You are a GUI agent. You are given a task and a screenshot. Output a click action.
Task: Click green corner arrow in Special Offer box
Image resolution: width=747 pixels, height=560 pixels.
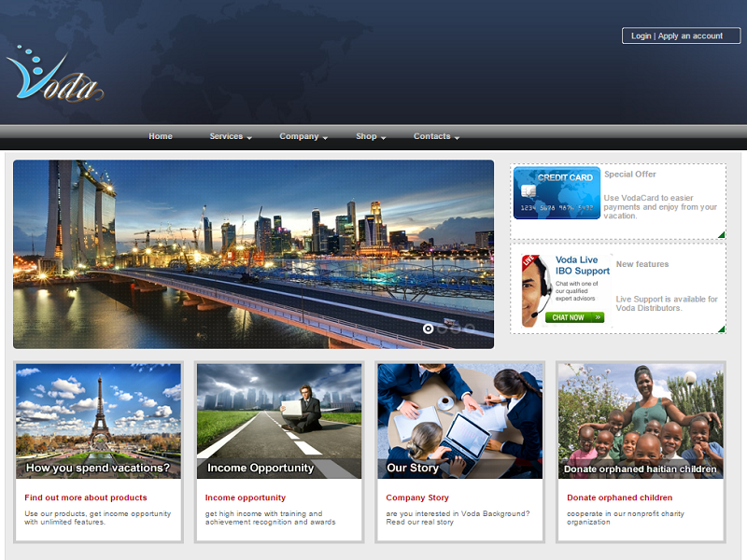pos(721,234)
